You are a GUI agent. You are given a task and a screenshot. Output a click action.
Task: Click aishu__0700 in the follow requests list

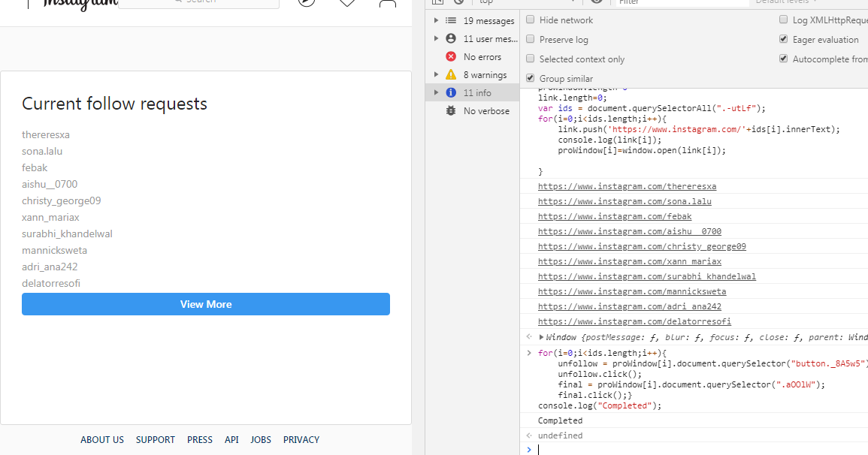(x=50, y=184)
